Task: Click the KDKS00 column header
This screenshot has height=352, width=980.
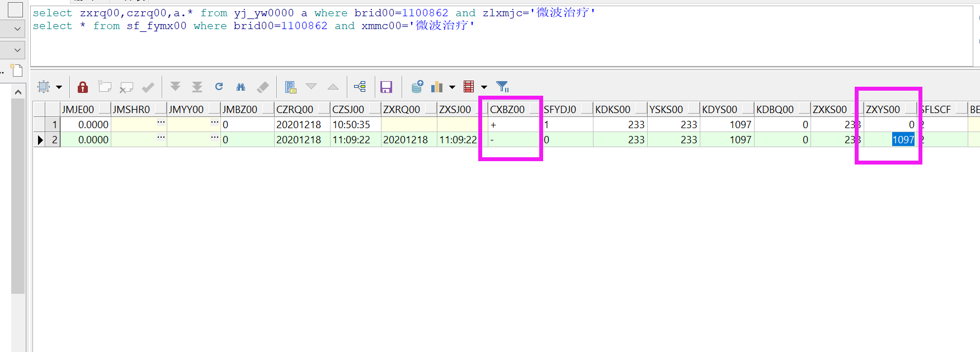Action: click(x=620, y=109)
